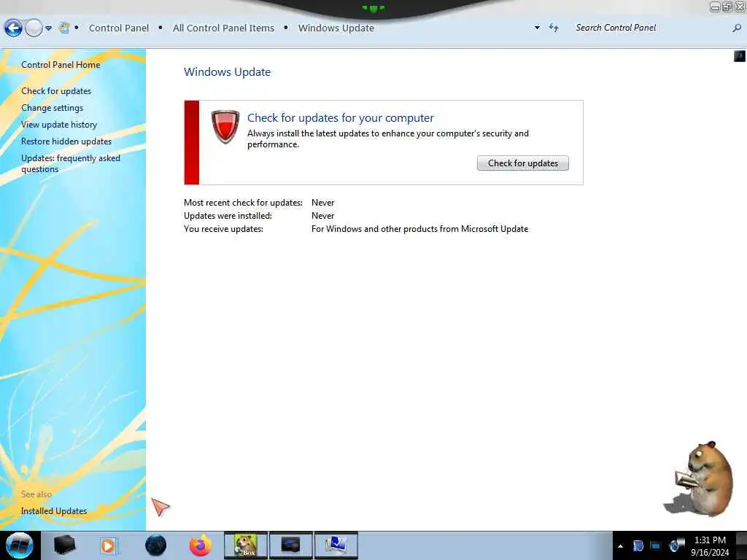Open the black box taskbar icon
Screen dimensions: 747x560
64,545
